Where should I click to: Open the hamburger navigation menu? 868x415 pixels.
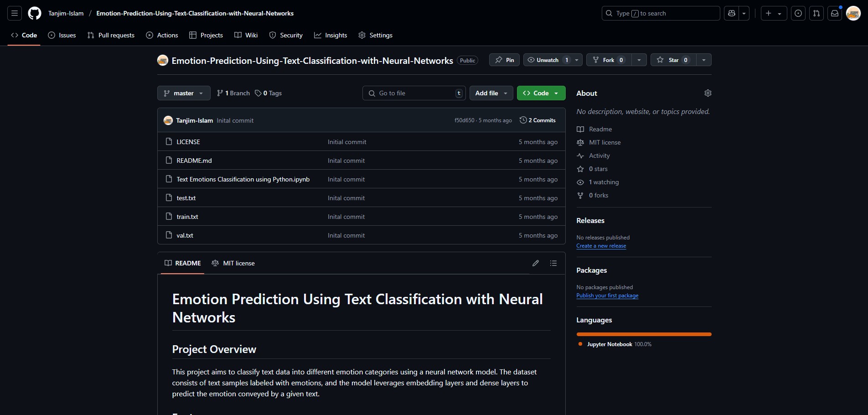(x=15, y=13)
